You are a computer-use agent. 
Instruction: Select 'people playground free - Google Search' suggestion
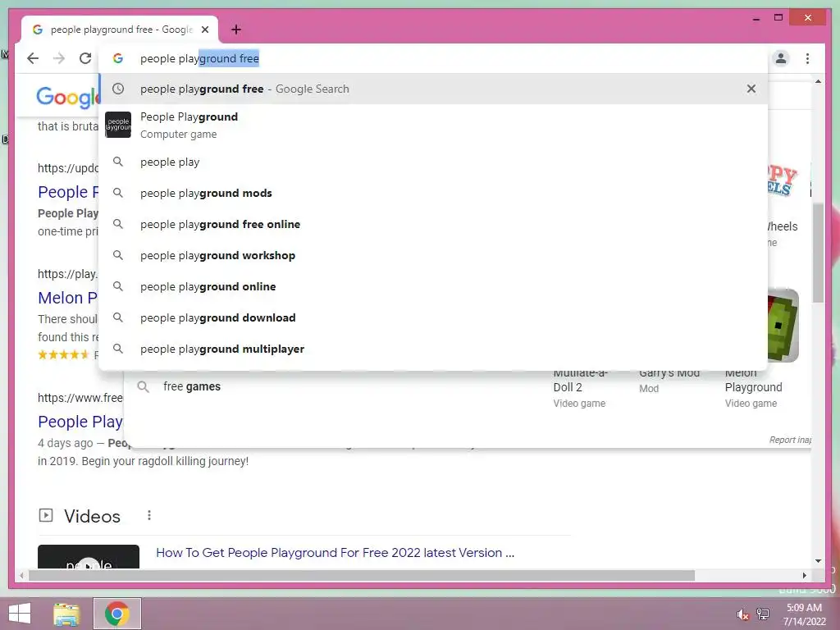click(x=433, y=89)
